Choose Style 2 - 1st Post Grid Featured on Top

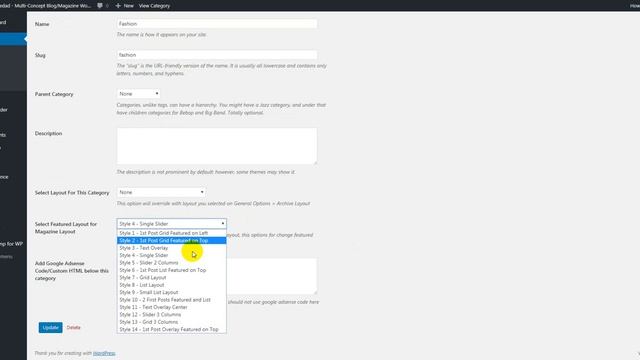click(x=171, y=240)
